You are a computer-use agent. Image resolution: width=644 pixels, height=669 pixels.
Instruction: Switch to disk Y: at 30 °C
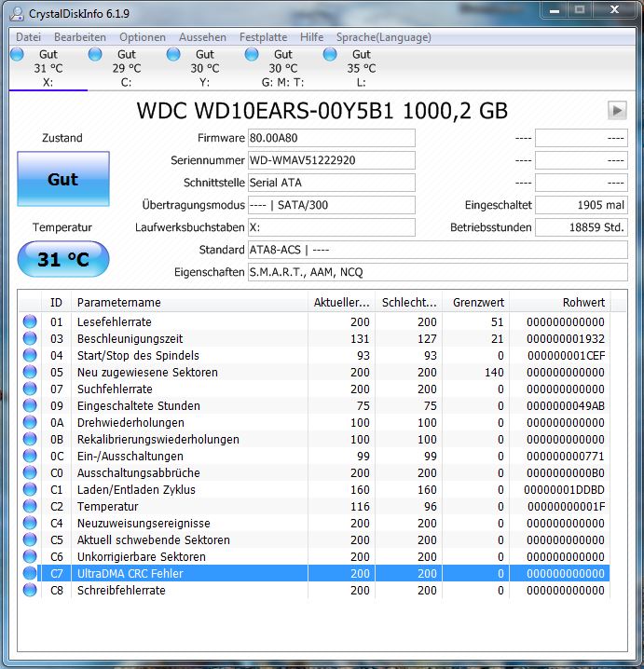click(x=204, y=68)
